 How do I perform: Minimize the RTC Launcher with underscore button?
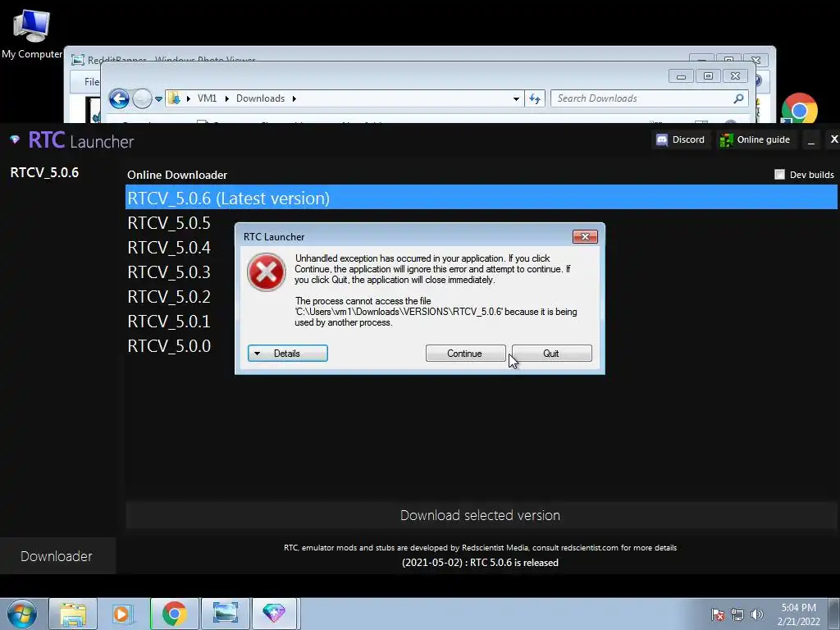[x=811, y=139]
